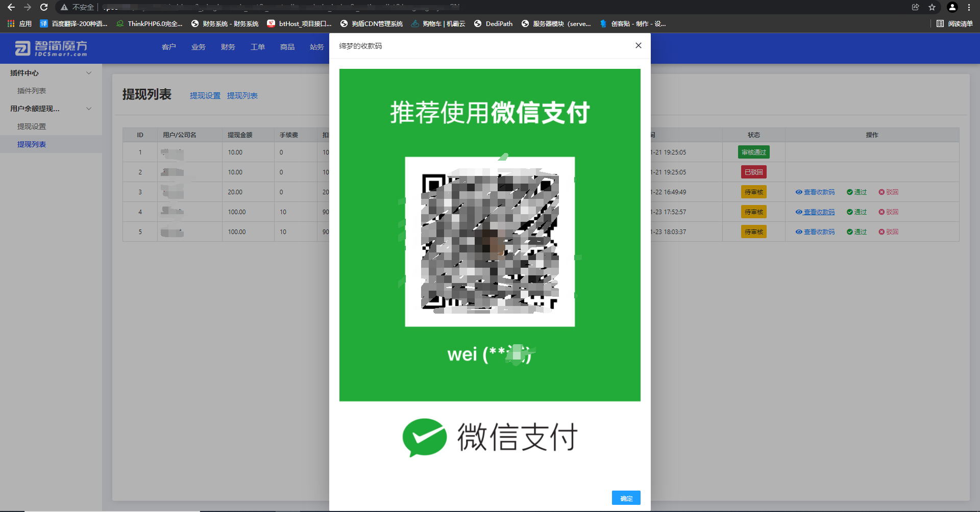Approve 通过 for the 16:49:49 row
The image size is (980, 512).
(x=856, y=192)
